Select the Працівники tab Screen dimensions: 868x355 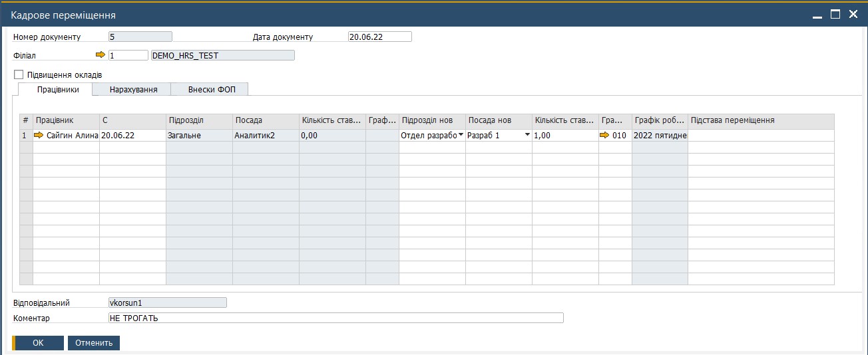point(58,89)
